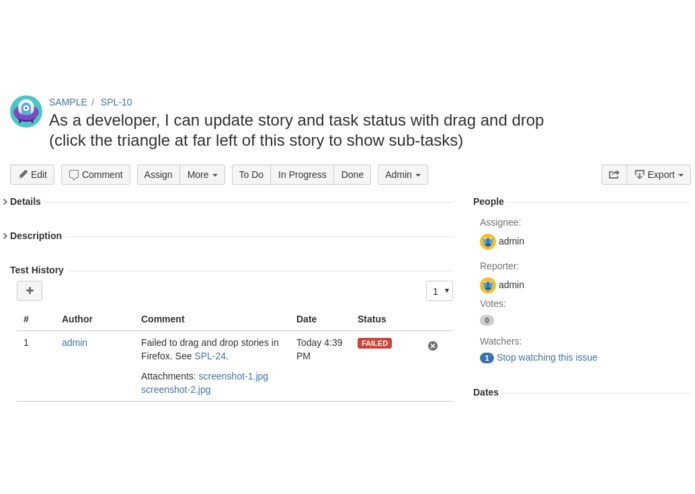Image resolution: width=695 pixels, height=494 pixels.
Task: Click the Watchers: field label
Action: [x=501, y=341]
